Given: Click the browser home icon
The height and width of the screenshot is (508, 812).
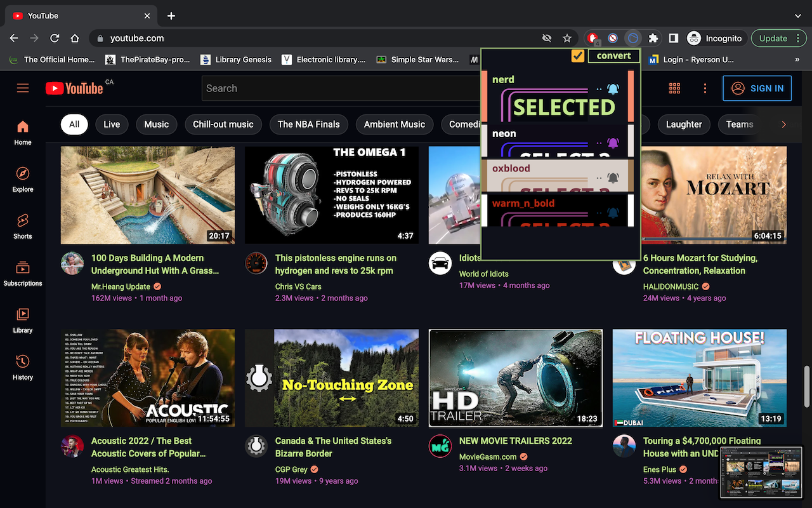Looking at the screenshot, I should click(x=75, y=38).
